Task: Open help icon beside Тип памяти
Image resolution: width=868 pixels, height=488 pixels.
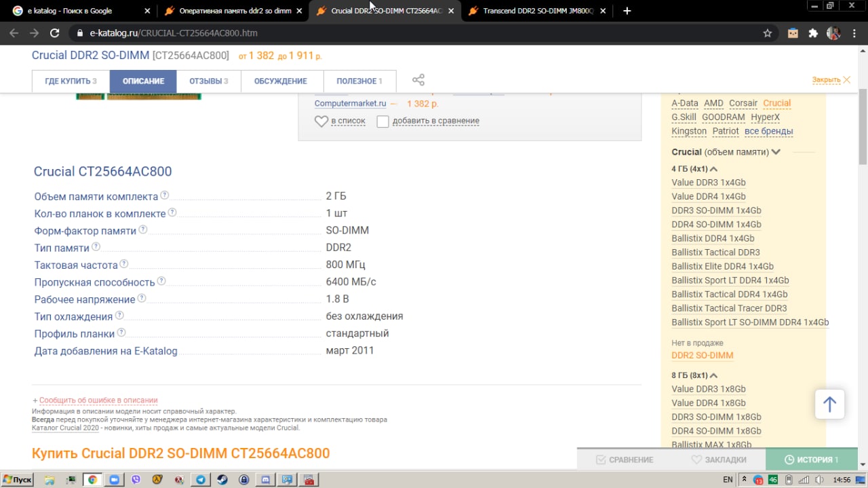Action: click(96, 247)
